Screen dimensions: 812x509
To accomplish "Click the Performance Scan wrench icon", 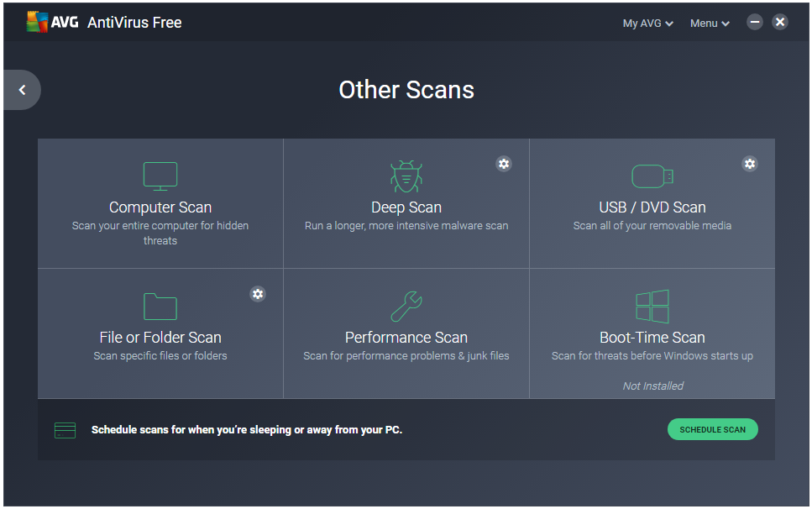I will (406, 306).
